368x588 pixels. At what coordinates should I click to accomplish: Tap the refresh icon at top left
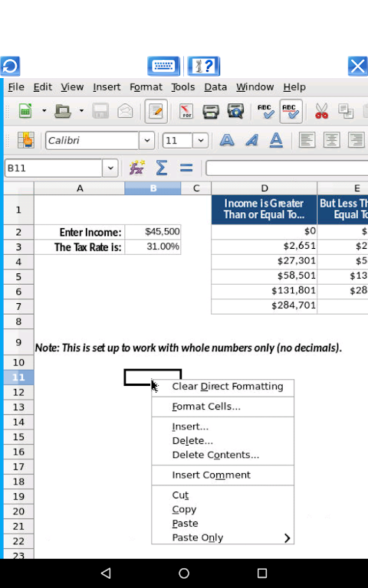tap(10, 66)
